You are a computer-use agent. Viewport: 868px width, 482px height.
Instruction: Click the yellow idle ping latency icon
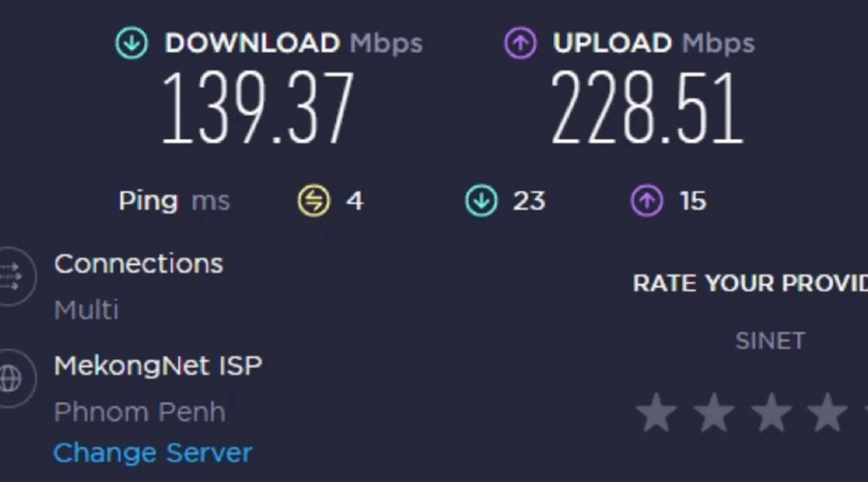(314, 201)
